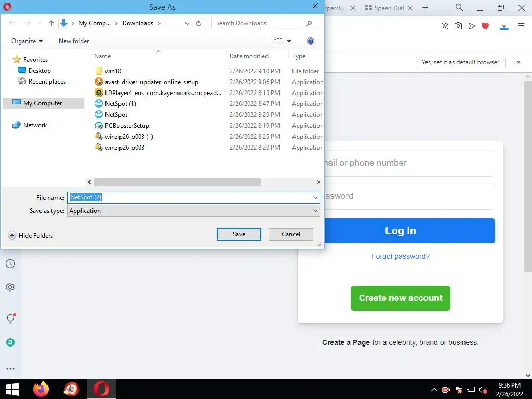
Task: Expand the address bar path dropdown
Action: point(187,23)
